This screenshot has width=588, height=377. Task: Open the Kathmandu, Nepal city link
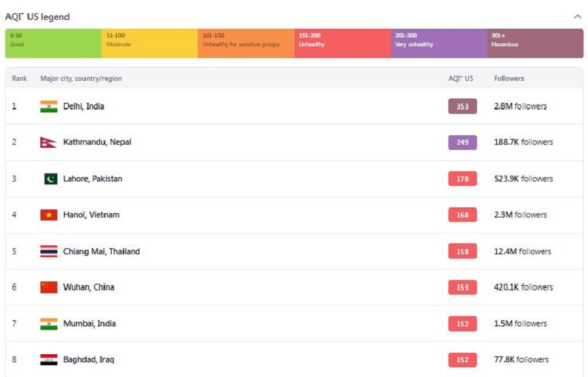pos(97,142)
